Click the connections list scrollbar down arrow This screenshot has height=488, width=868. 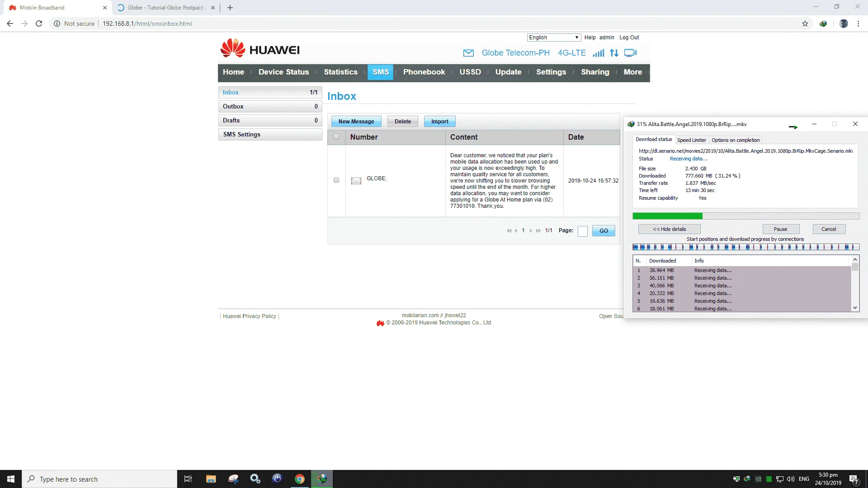855,308
